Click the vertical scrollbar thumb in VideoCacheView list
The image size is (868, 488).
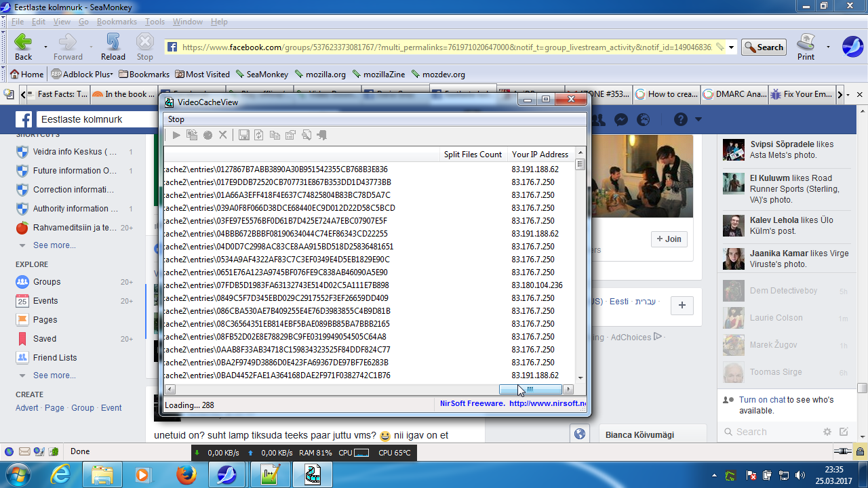580,165
